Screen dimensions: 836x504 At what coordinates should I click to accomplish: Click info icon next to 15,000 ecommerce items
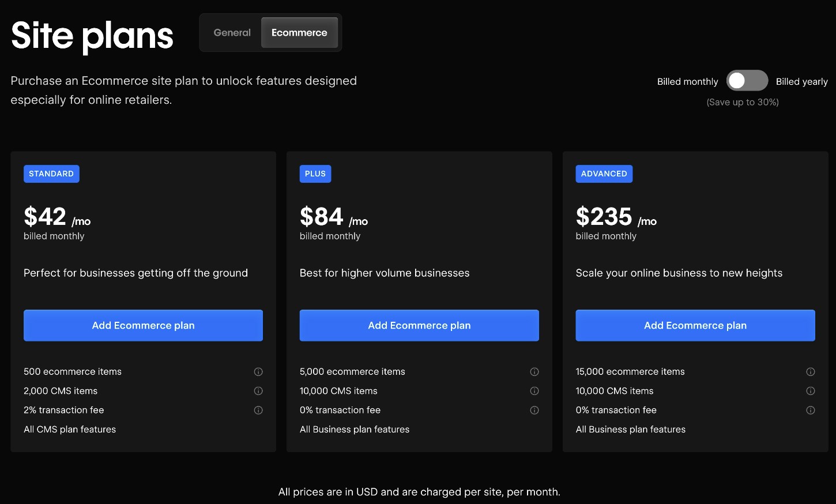pos(811,371)
